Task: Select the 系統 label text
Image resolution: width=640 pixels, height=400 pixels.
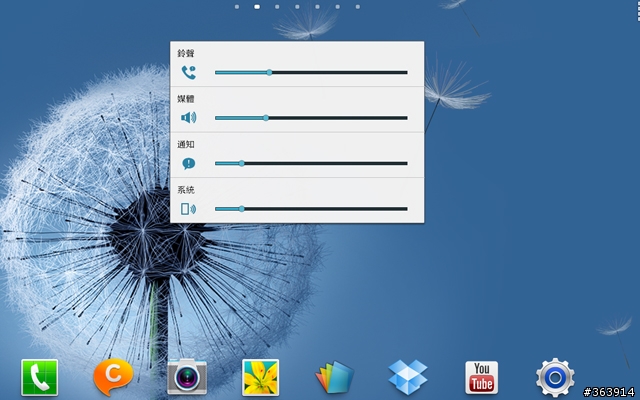Action: point(186,190)
